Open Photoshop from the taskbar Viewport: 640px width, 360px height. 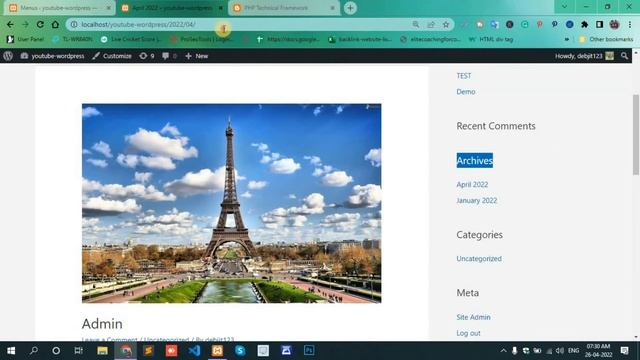click(x=309, y=351)
